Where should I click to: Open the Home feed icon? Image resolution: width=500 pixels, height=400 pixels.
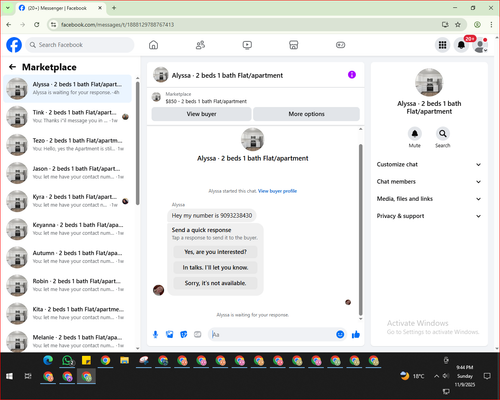(x=153, y=45)
